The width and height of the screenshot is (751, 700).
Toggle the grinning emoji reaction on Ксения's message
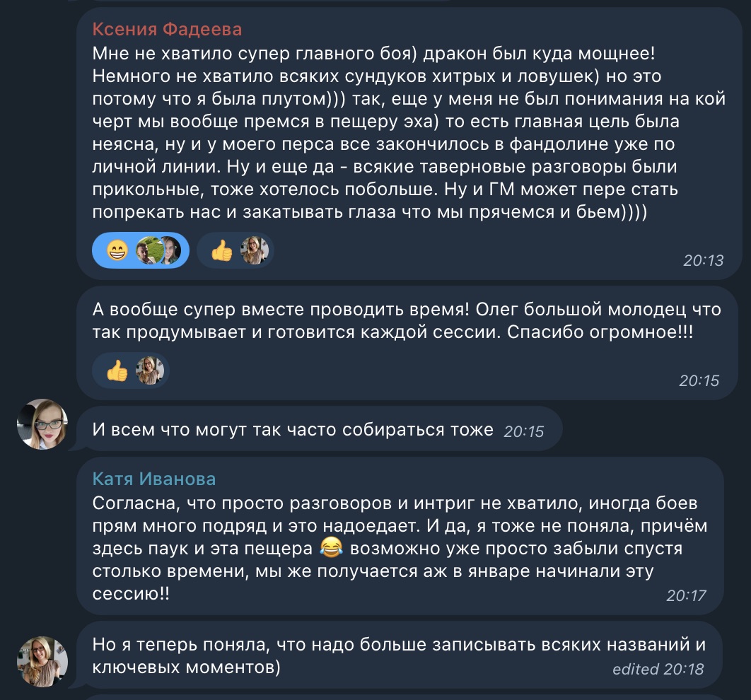pos(140,250)
